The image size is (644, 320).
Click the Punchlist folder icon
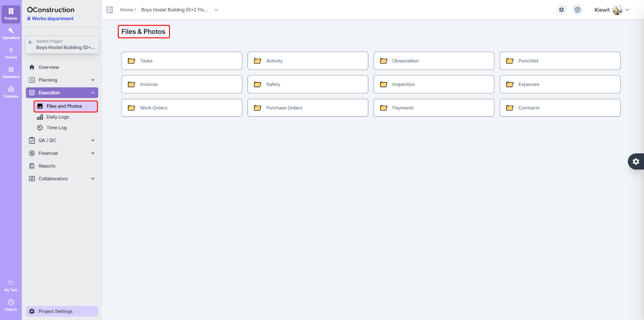(510, 61)
